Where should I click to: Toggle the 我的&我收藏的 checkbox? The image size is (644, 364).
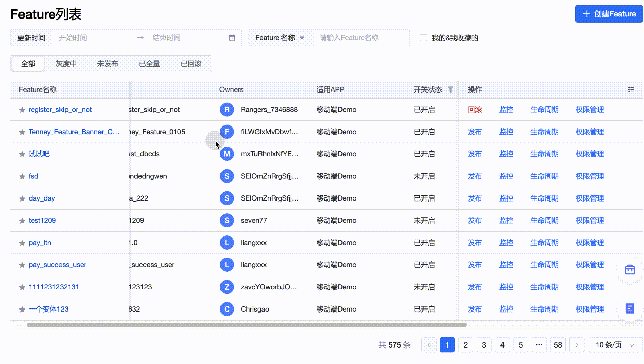coord(424,38)
